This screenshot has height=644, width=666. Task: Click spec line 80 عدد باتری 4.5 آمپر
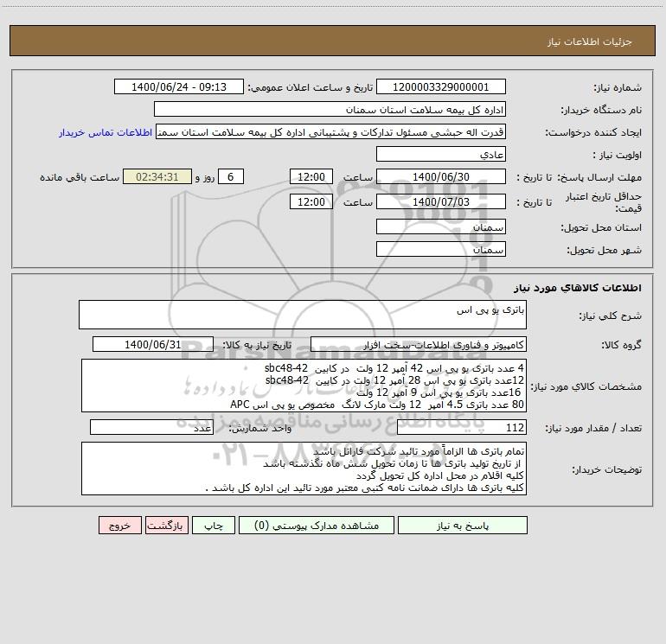pos(377,405)
